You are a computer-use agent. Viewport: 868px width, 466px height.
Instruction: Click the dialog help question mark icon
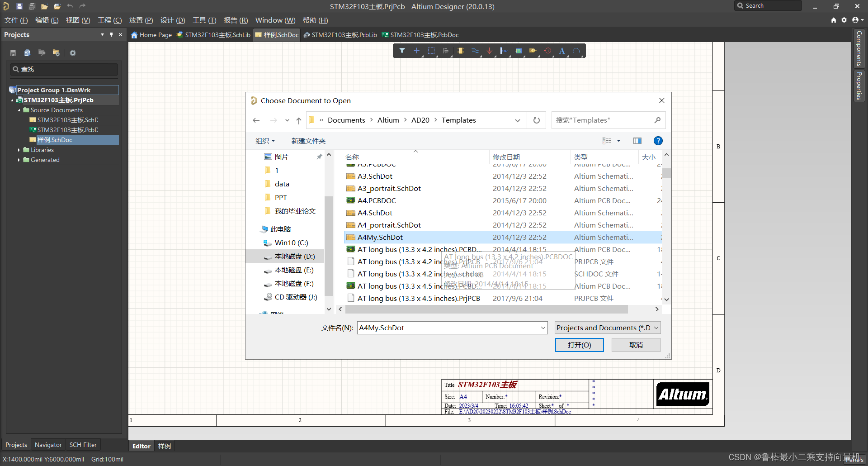658,141
